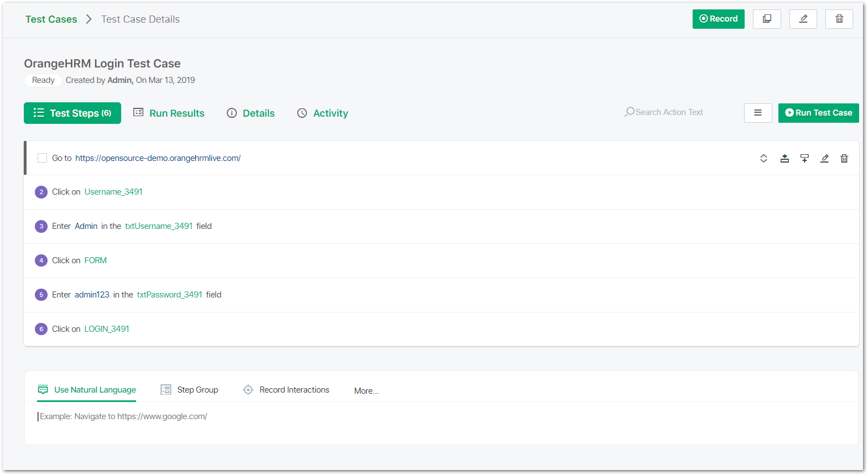The width and height of the screenshot is (868, 475).
Task: Select step number 6 badge
Action: pos(41,329)
